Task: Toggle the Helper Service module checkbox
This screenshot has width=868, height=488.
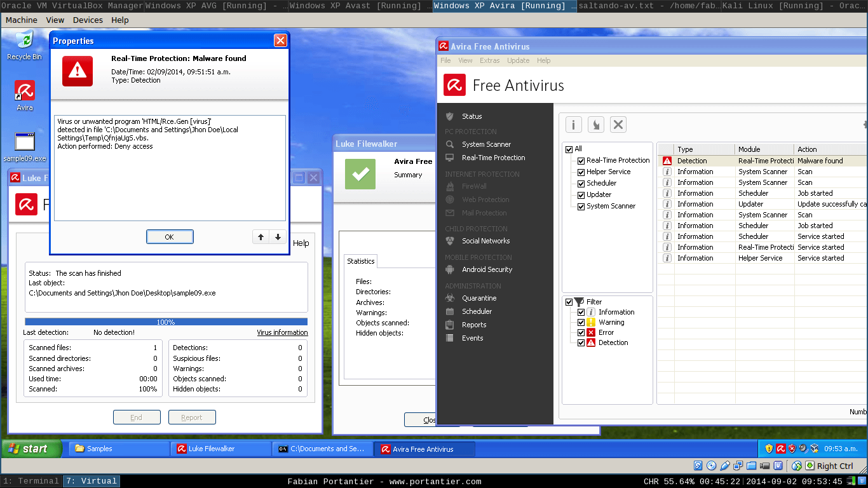Action: tap(581, 172)
